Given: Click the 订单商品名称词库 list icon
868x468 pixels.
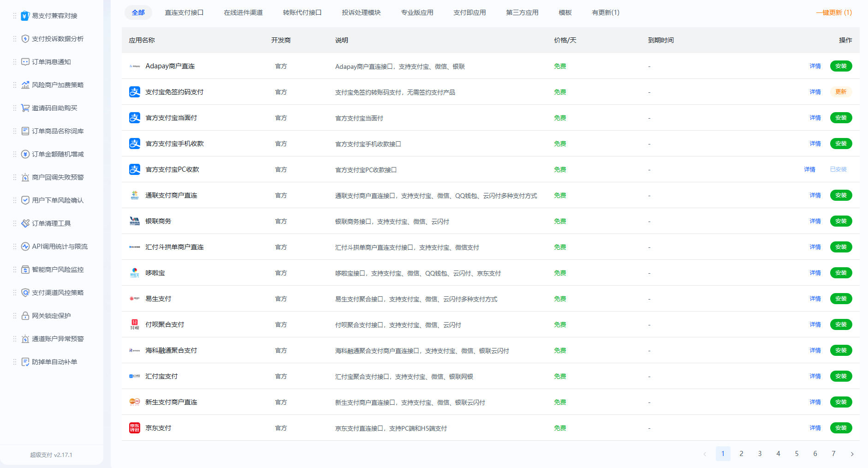Looking at the screenshot, I should [25, 131].
